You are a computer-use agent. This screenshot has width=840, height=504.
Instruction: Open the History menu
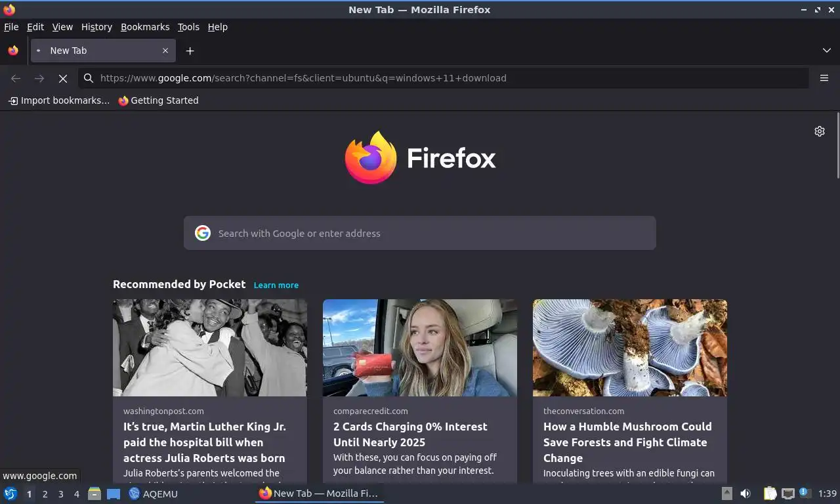96,27
